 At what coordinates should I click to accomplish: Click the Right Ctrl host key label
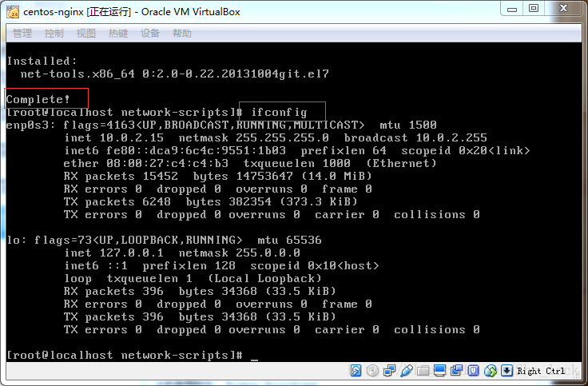click(x=541, y=371)
